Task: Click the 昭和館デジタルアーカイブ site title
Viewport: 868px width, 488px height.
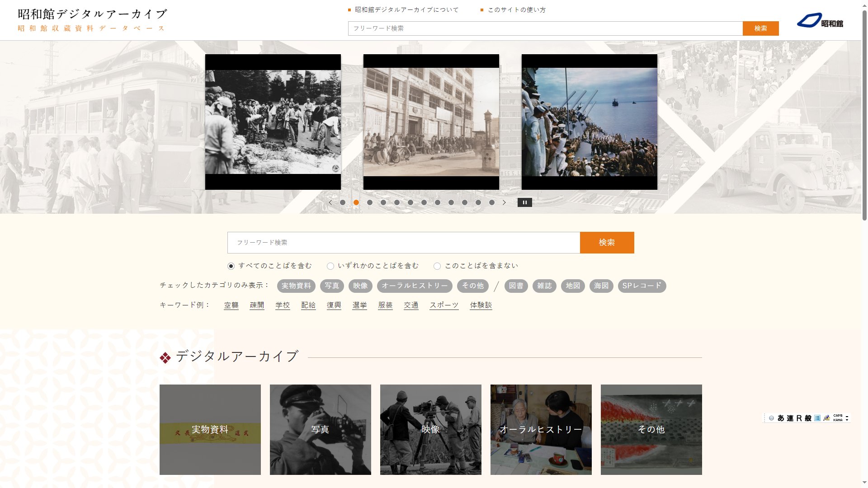Action: click(92, 14)
